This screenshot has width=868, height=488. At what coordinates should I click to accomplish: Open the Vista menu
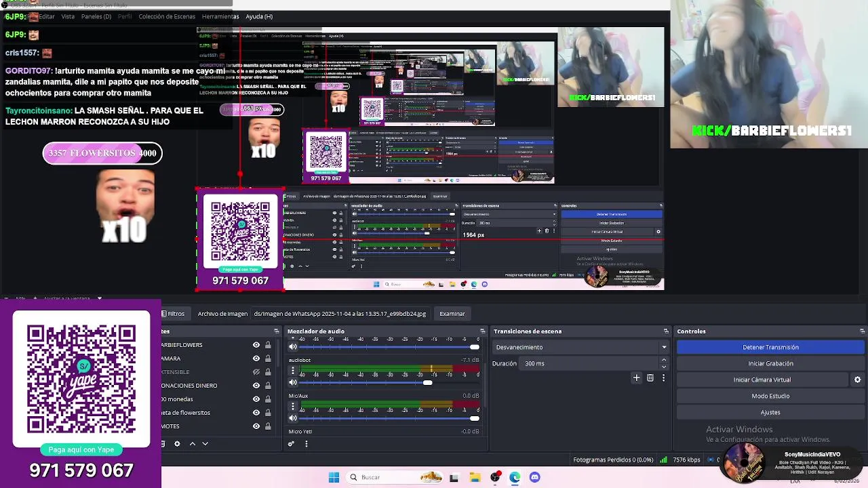[x=68, y=16]
